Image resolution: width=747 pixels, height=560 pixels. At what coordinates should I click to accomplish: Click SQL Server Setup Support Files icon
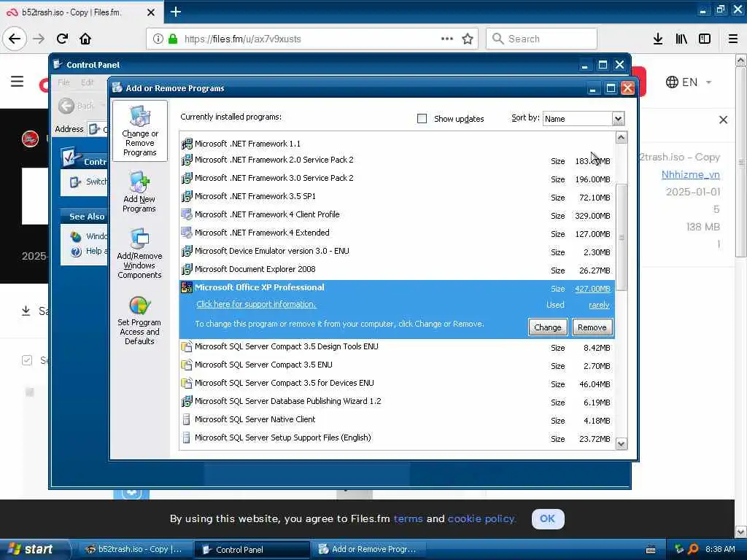(187, 437)
